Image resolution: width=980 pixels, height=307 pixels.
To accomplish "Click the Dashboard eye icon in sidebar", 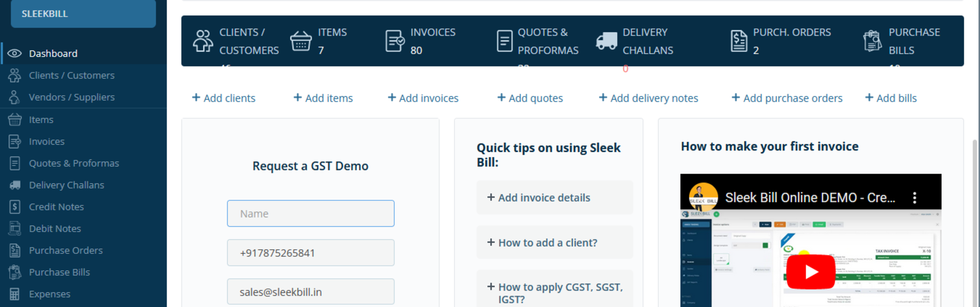I will point(15,53).
